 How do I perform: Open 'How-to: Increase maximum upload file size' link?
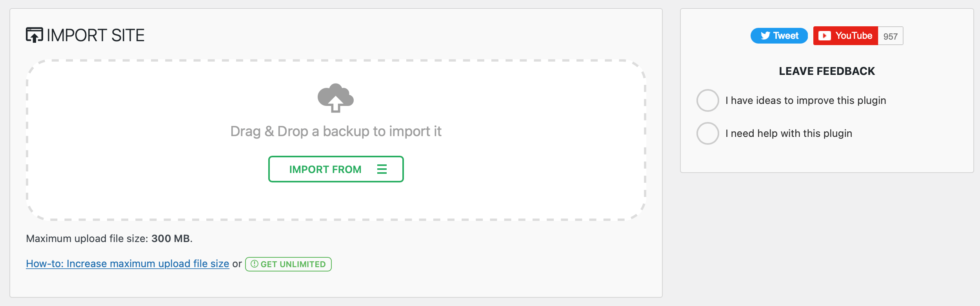pyautogui.click(x=127, y=264)
